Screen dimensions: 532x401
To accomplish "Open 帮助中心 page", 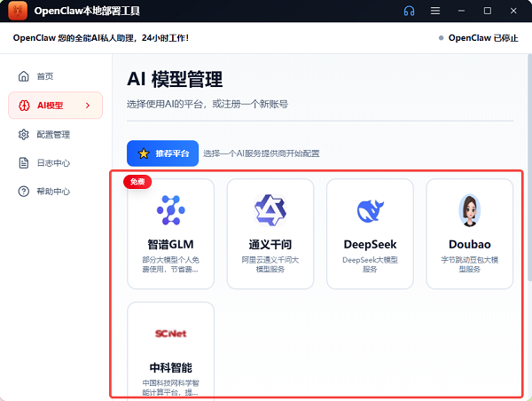I will 56,192.
